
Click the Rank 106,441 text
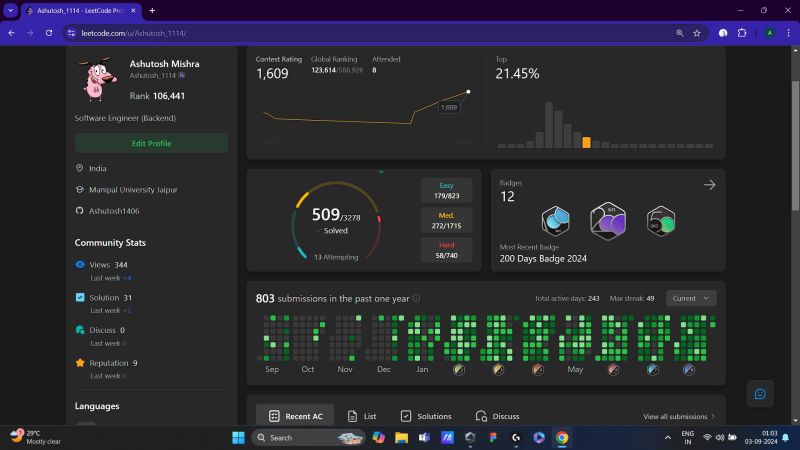tap(157, 96)
